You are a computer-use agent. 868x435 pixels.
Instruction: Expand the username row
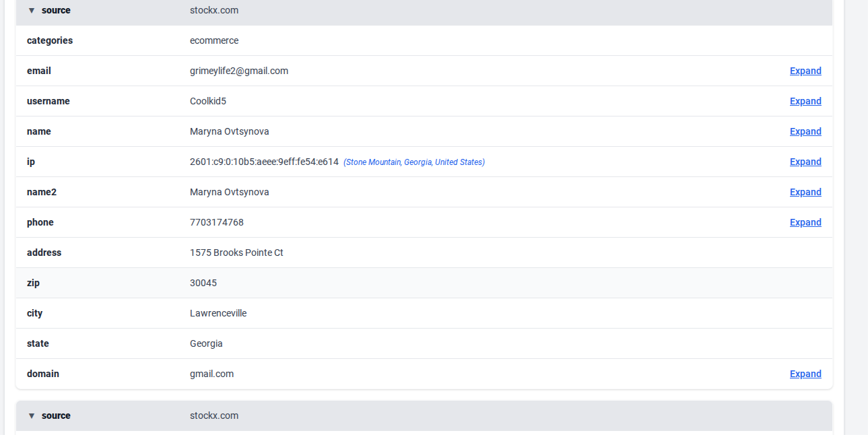click(x=805, y=101)
